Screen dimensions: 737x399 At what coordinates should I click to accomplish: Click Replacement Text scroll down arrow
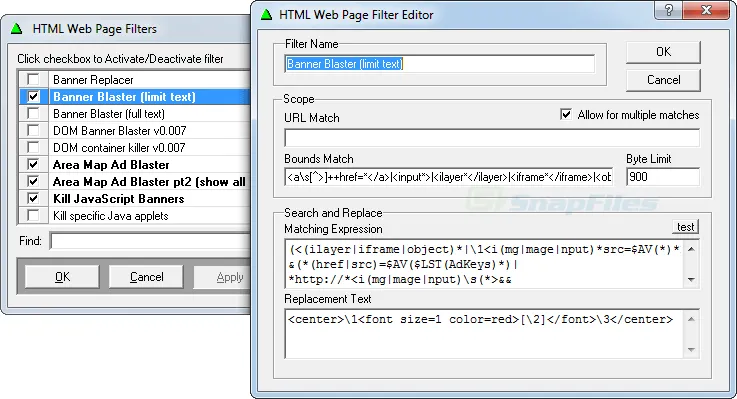[691, 349]
